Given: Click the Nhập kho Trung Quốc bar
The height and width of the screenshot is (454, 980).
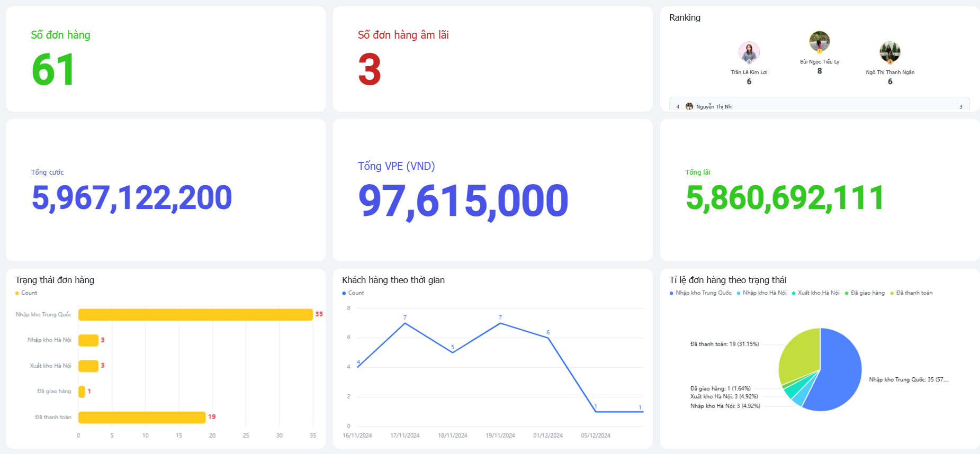Looking at the screenshot, I should 195,314.
